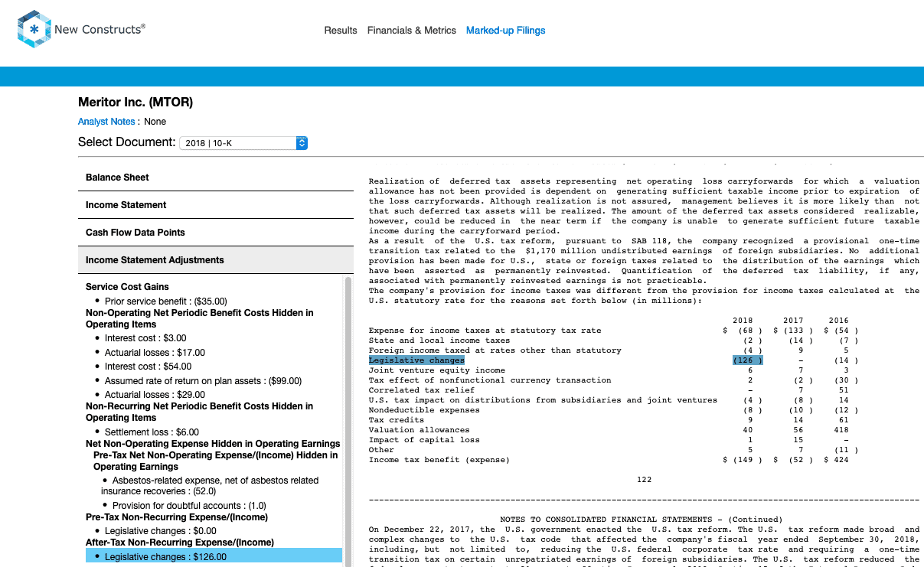The width and height of the screenshot is (924, 567).
Task: Click After-Tax Non-Recurring Expense/(Income) heading
Action: coord(180,543)
